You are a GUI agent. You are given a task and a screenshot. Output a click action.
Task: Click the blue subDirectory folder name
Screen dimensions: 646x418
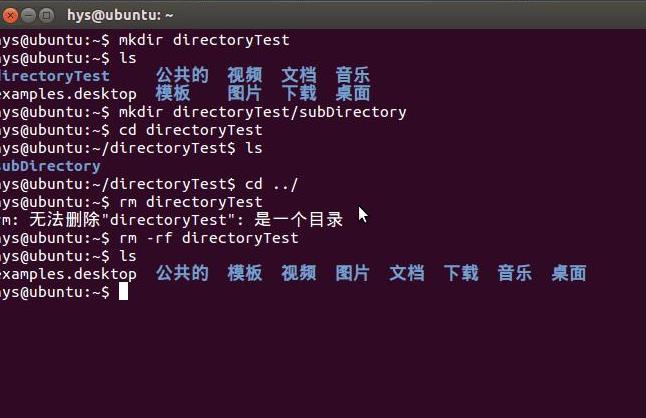tap(50, 166)
